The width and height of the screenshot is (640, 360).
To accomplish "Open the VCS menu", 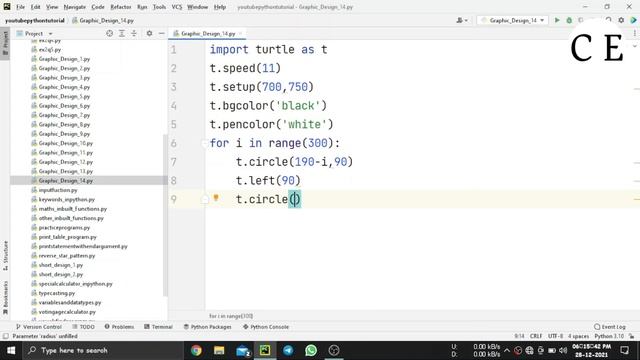I will coord(177,7).
